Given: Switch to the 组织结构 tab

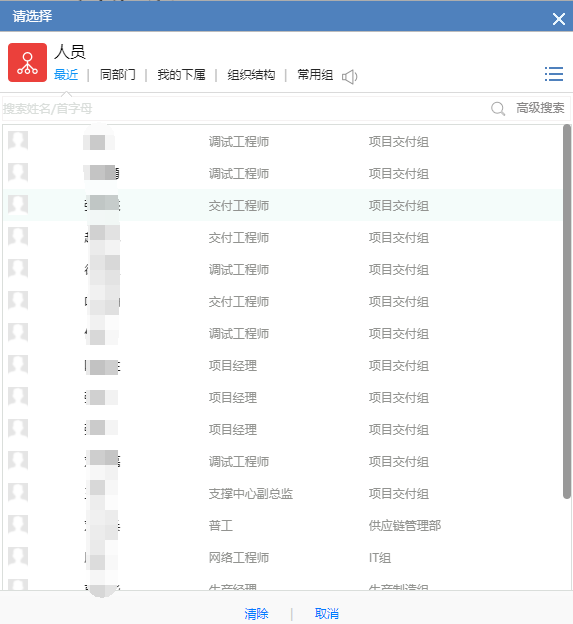Looking at the screenshot, I should (251, 74).
